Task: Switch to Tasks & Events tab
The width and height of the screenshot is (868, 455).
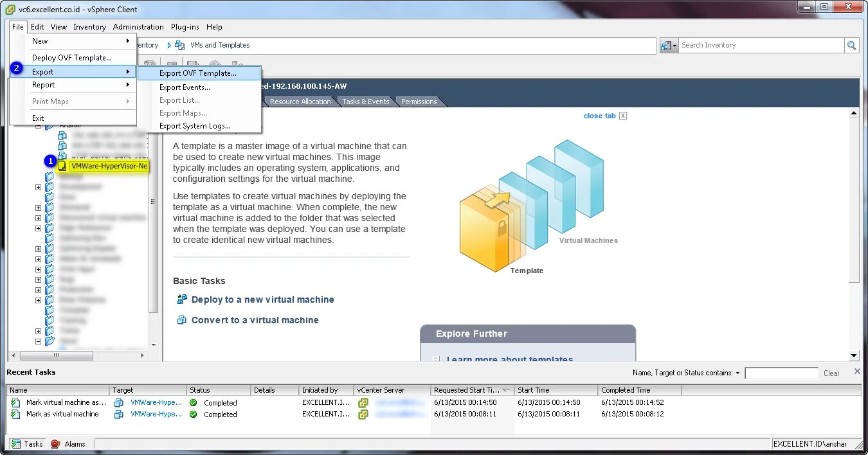Action: (x=365, y=102)
